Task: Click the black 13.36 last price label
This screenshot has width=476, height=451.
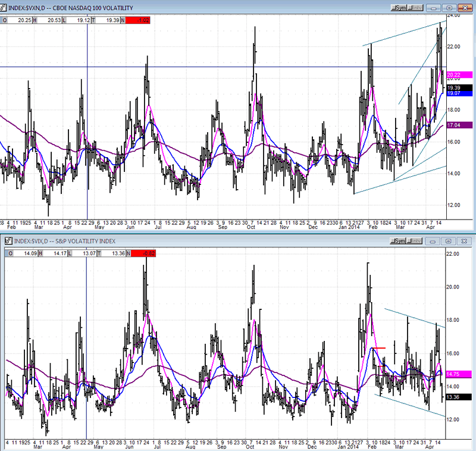Action: (455, 397)
